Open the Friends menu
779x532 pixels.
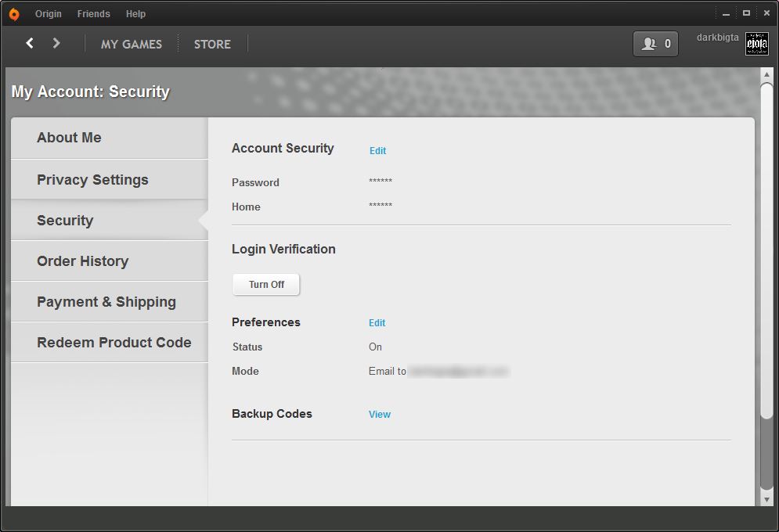coord(93,14)
